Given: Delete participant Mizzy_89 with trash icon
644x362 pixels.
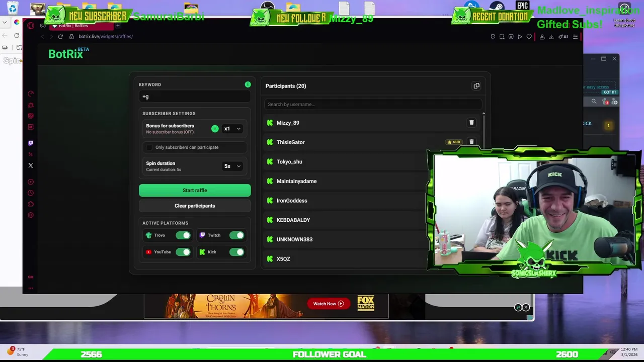Looking at the screenshot, I should click(471, 123).
